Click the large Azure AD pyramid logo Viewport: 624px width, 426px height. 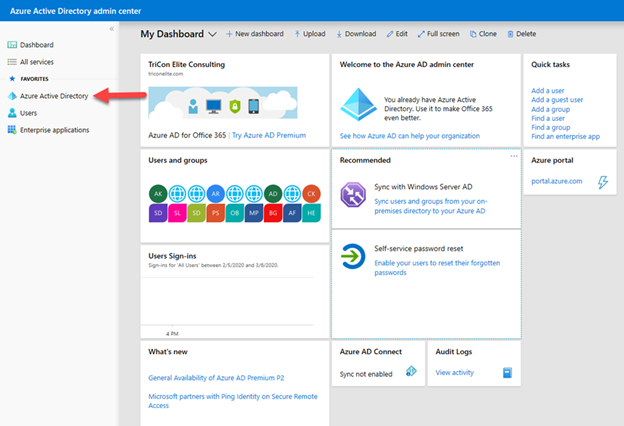point(358,104)
